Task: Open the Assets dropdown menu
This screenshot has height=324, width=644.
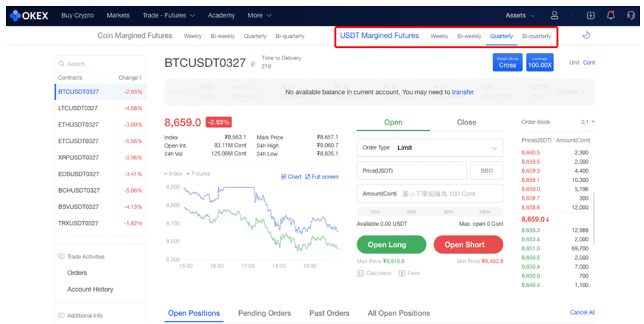Action: click(x=520, y=16)
